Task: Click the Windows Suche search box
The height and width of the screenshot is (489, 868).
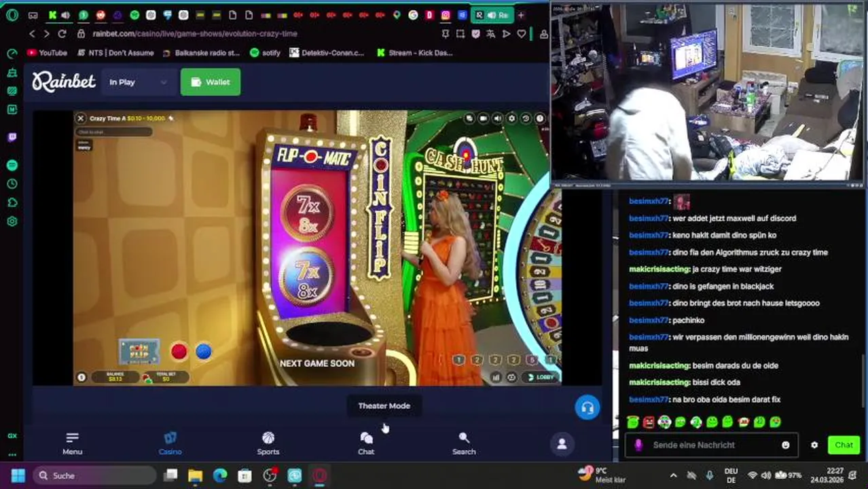Action: pyautogui.click(x=94, y=475)
